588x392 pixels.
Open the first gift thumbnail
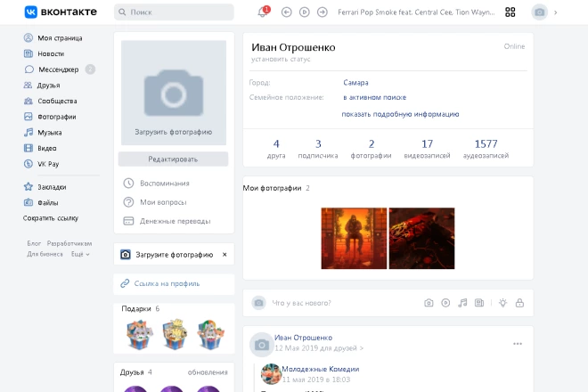click(x=139, y=334)
